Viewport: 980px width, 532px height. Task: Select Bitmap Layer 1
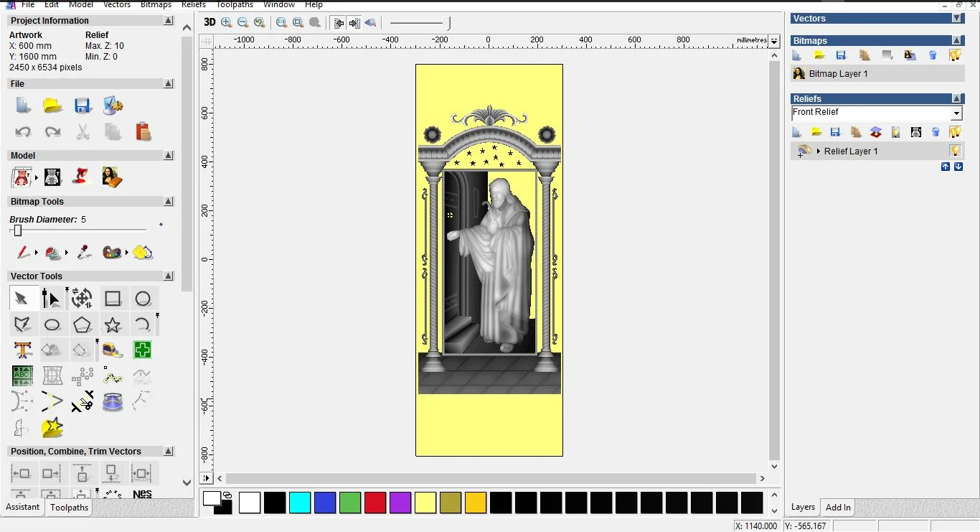(838, 74)
